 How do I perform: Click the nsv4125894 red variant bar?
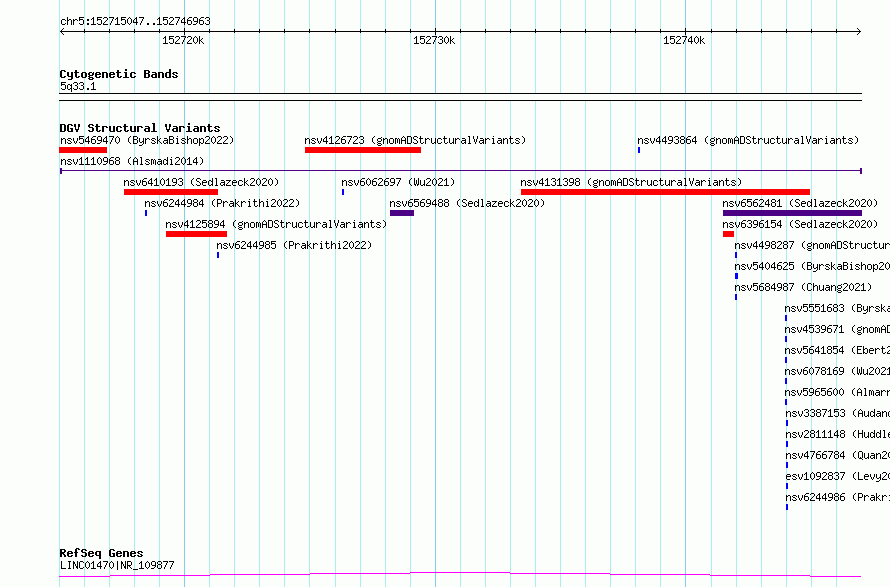tap(196, 234)
